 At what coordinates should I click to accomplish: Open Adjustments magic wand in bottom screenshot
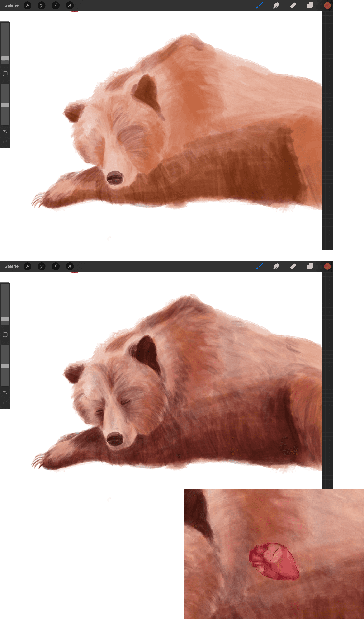(x=42, y=266)
